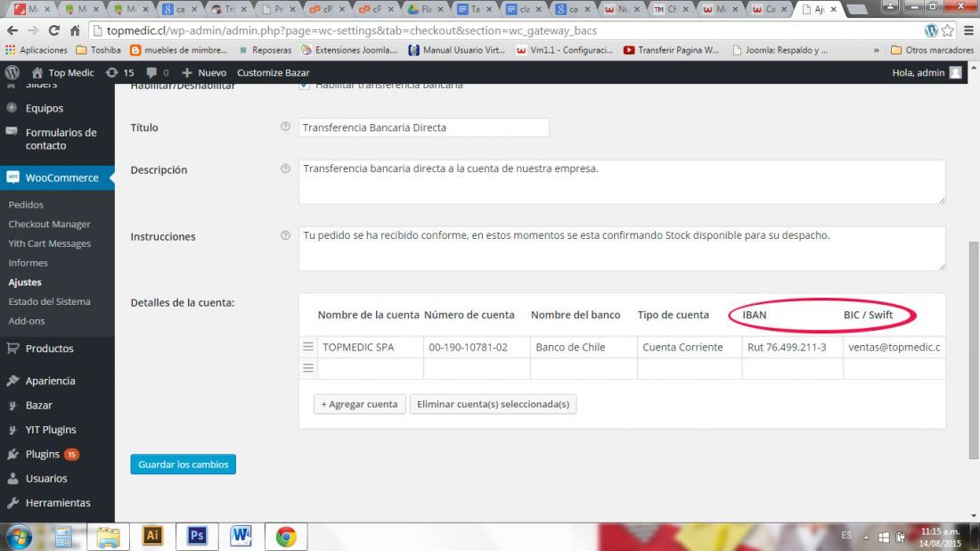
Task: Click the help icon beside Instrucciones
Action: [x=286, y=235]
